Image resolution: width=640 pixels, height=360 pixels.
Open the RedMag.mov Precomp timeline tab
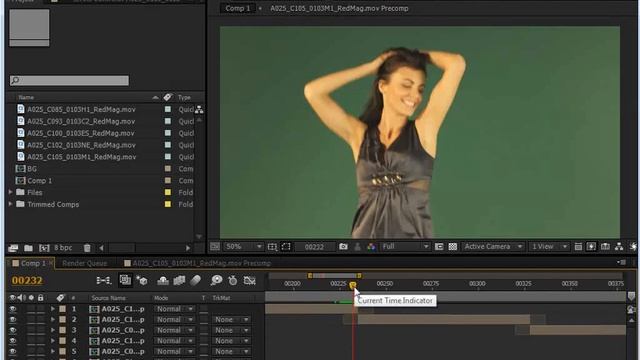[x=198, y=263]
